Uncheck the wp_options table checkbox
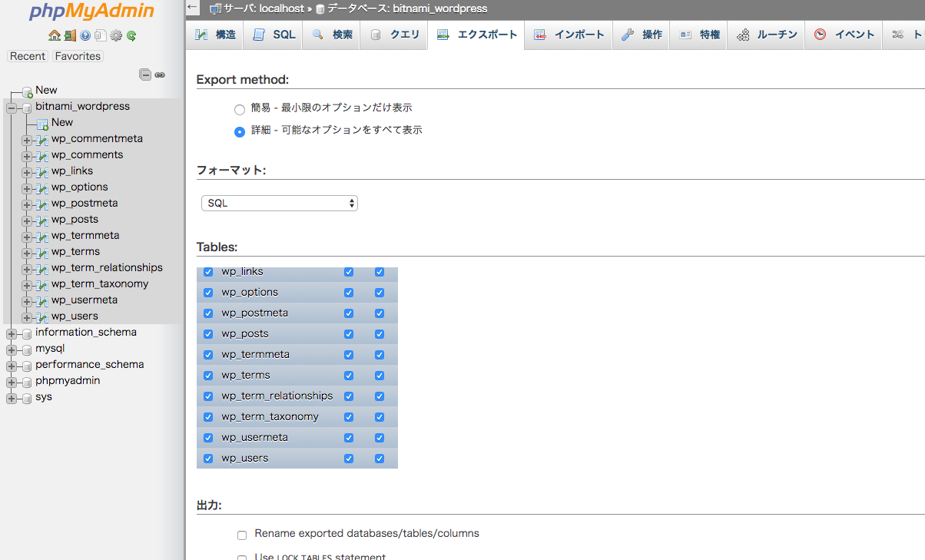This screenshot has width=925, height=560. [208, 293]
